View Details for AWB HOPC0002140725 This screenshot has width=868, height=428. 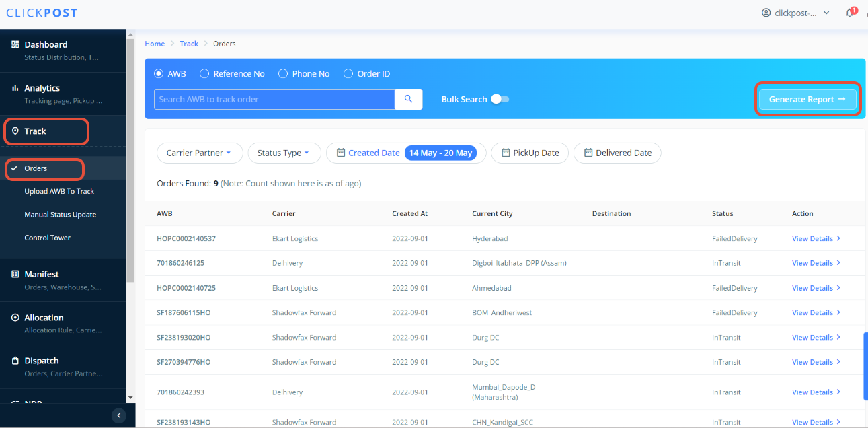(816, 288)
